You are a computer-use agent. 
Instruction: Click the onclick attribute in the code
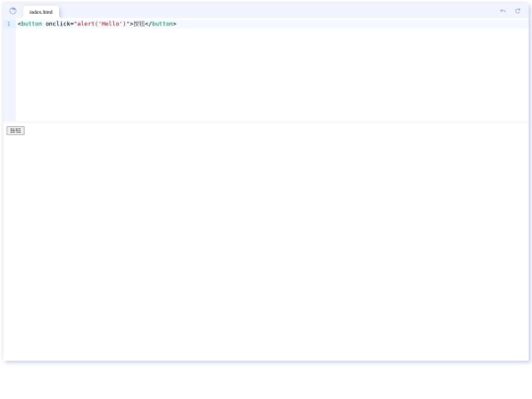tap(58, 24)
